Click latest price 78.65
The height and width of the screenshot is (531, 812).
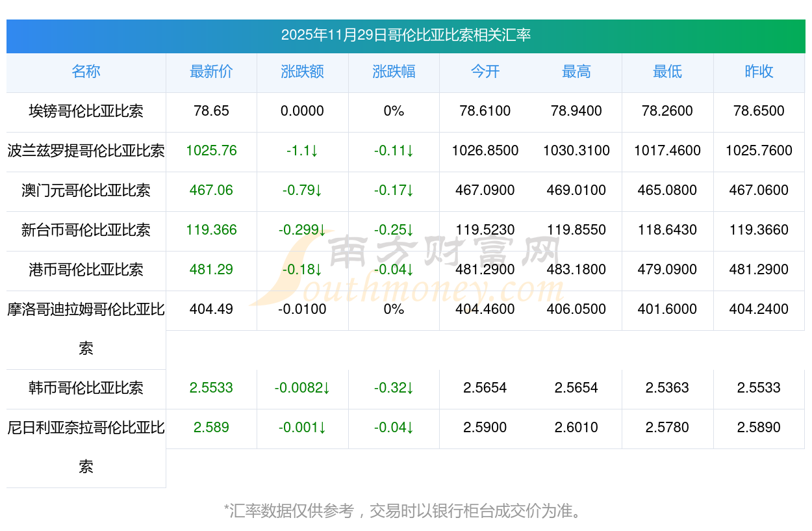(211, 111)
